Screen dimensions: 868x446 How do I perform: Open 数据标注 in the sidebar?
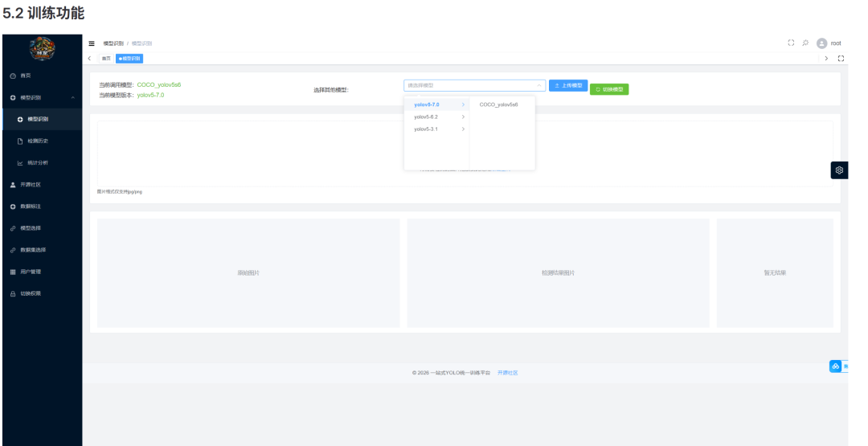[x=42, y=207]
